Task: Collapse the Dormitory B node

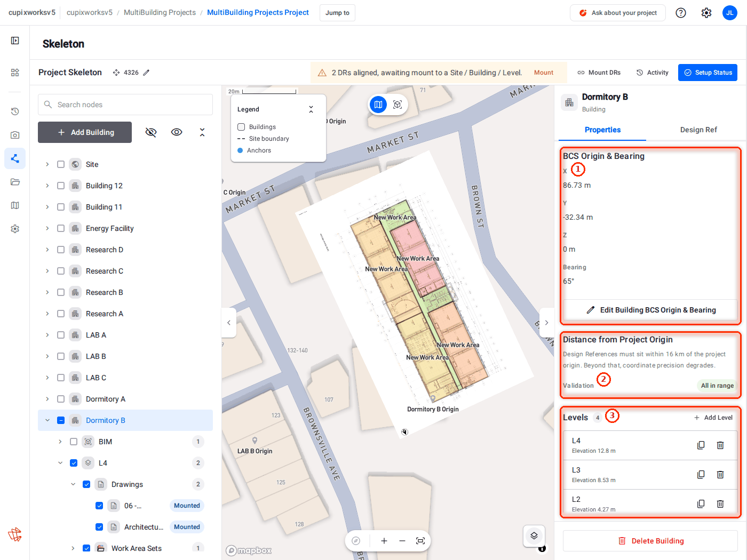Action: point(47,420)
